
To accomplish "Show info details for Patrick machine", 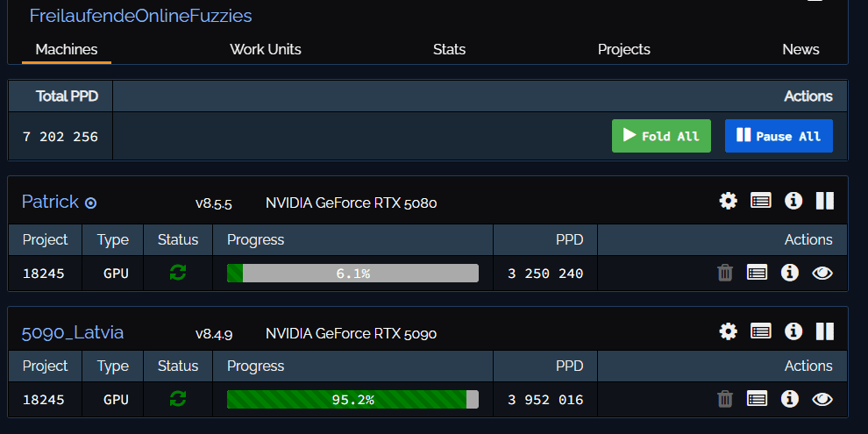I will 793,202.
